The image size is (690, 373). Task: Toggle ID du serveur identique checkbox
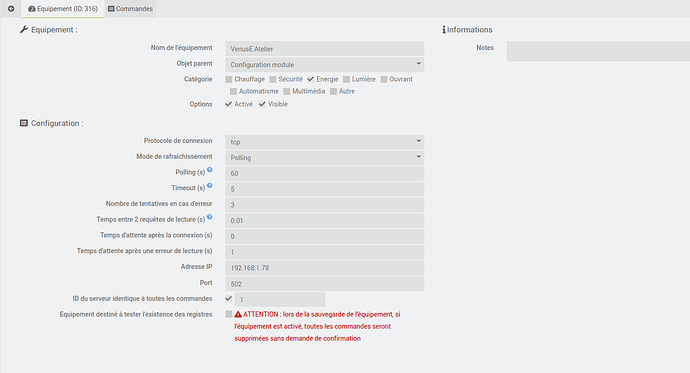pyautogui.click(x=228, y=299)
